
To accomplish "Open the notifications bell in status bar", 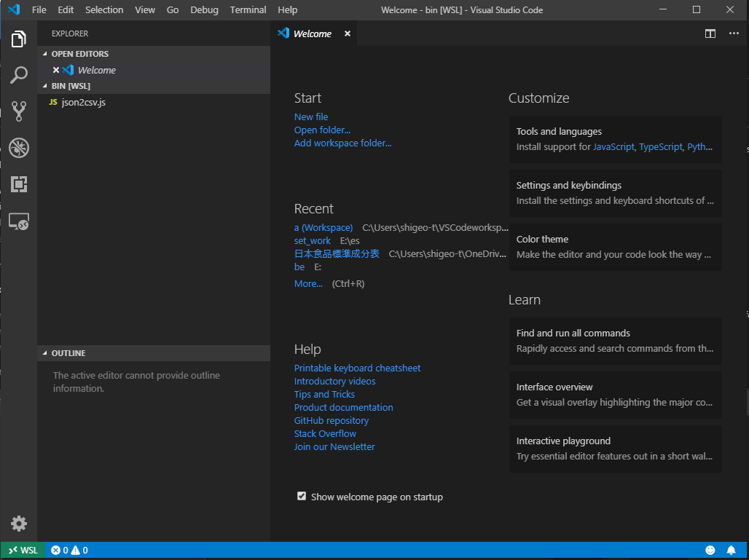I will 732,551.
